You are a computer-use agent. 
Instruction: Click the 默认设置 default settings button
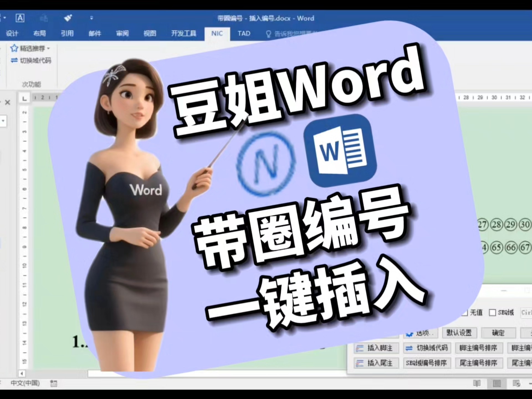(459, 333)
